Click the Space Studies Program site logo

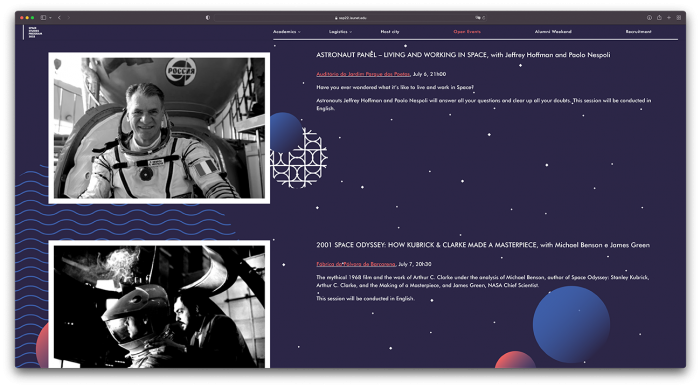(x=33, y=32)
